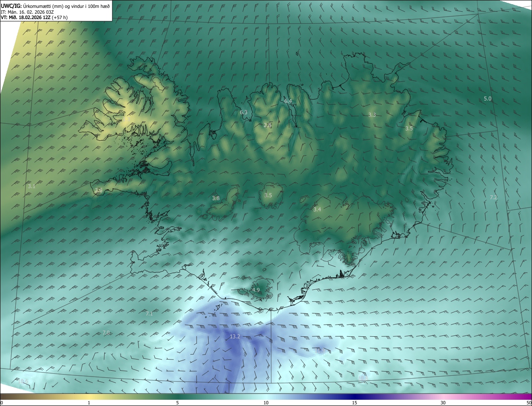The image size is (532, 406).
Task: Click the 2.8 value label
Action: tap(268, 125)
